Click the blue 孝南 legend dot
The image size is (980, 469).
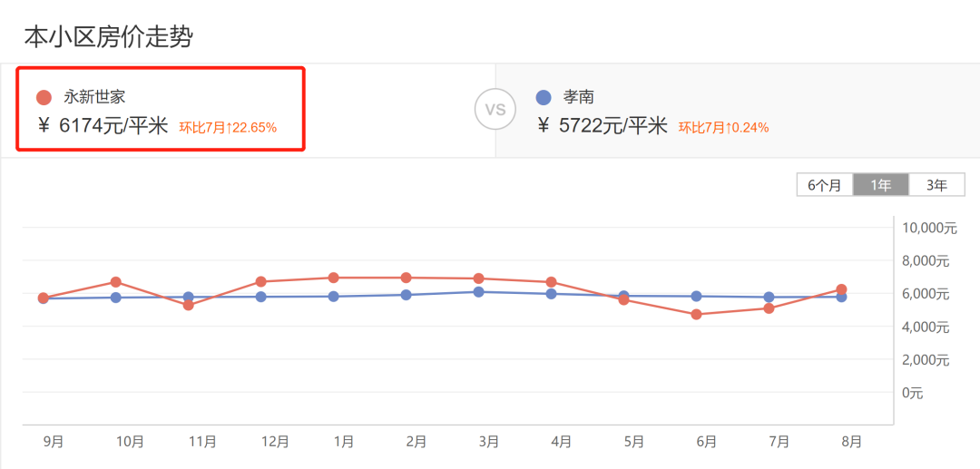click(544, 97)
